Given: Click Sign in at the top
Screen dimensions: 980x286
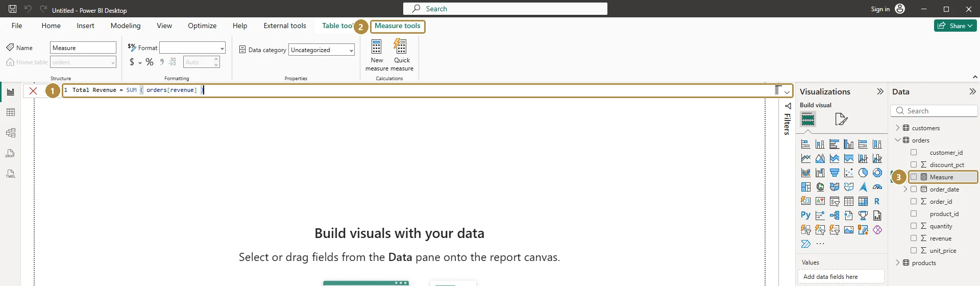Looking at the screenshot, I should tap(880, 9).
